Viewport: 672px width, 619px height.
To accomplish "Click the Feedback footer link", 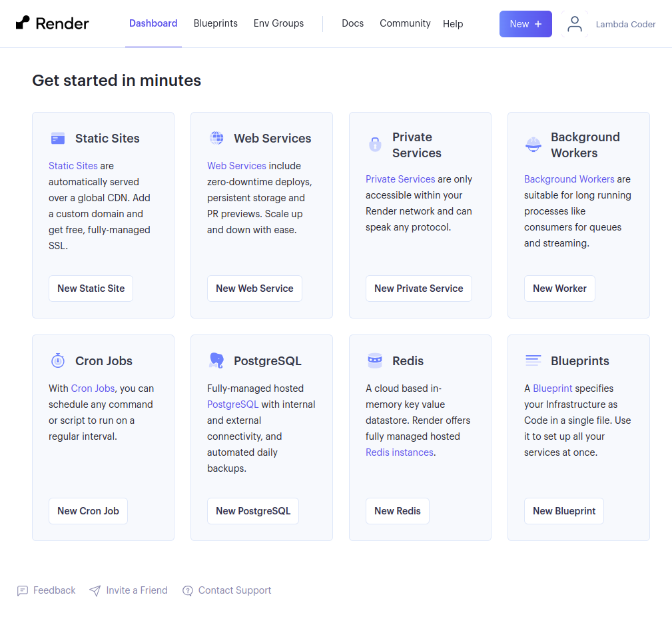I will click(x=54, y=591).
